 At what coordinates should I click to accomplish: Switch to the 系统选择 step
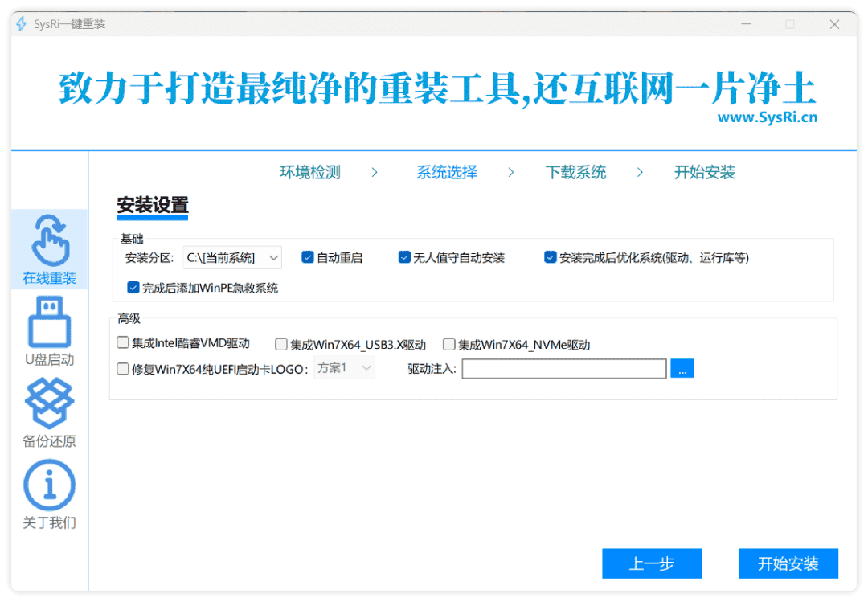(x=447, y=172)
